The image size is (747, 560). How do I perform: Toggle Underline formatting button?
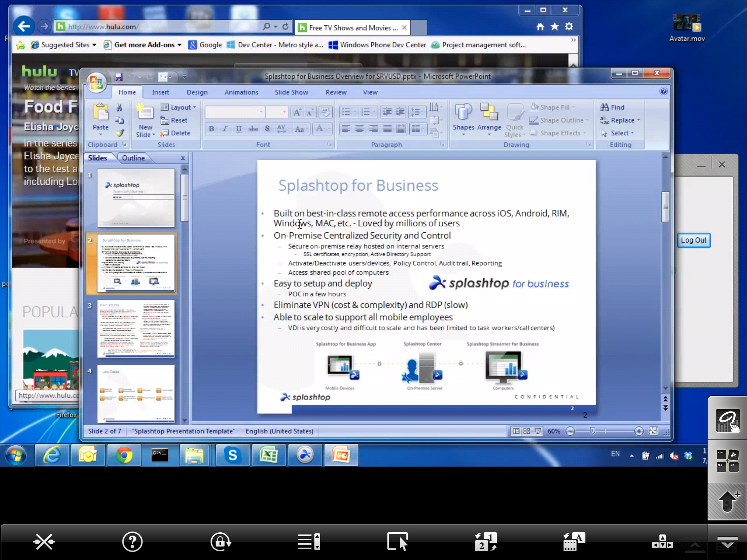point(239,129)
